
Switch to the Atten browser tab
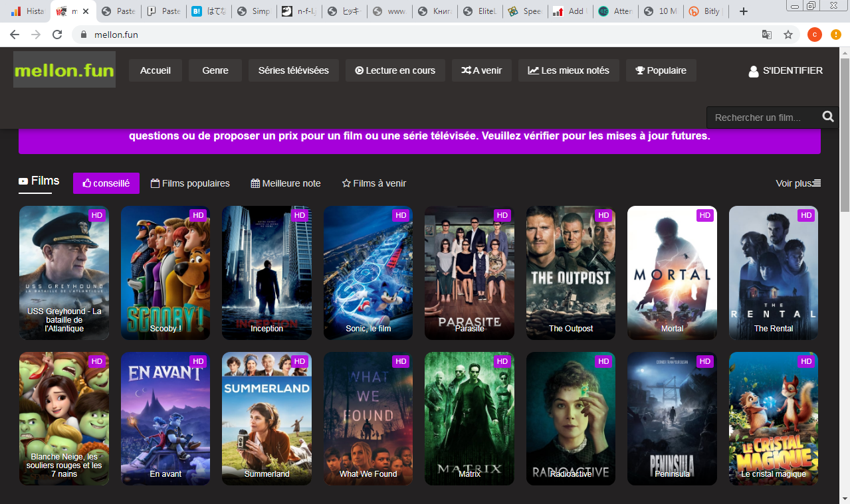coord(615,11)
